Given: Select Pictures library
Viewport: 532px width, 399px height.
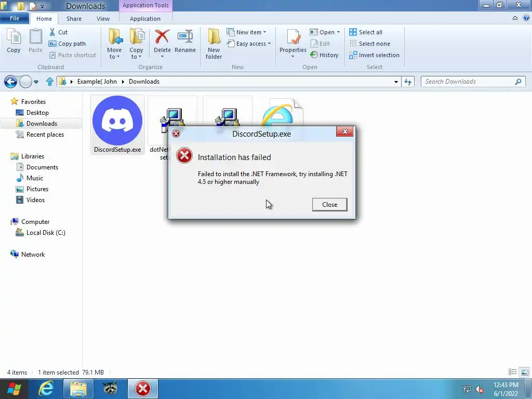Looking at the screenshot, I should (32, 189).
